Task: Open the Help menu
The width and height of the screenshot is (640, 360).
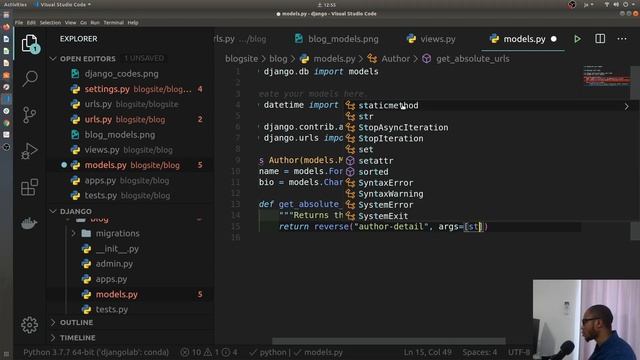Action: pos(133,22)
